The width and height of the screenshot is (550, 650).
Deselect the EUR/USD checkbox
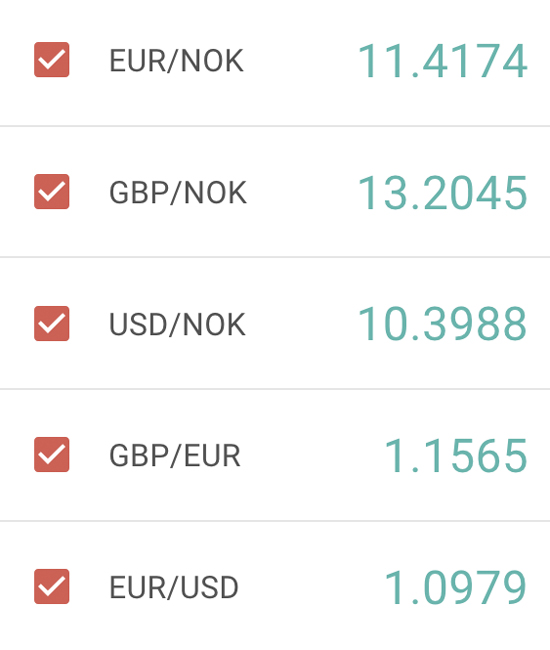pos(51,586)
